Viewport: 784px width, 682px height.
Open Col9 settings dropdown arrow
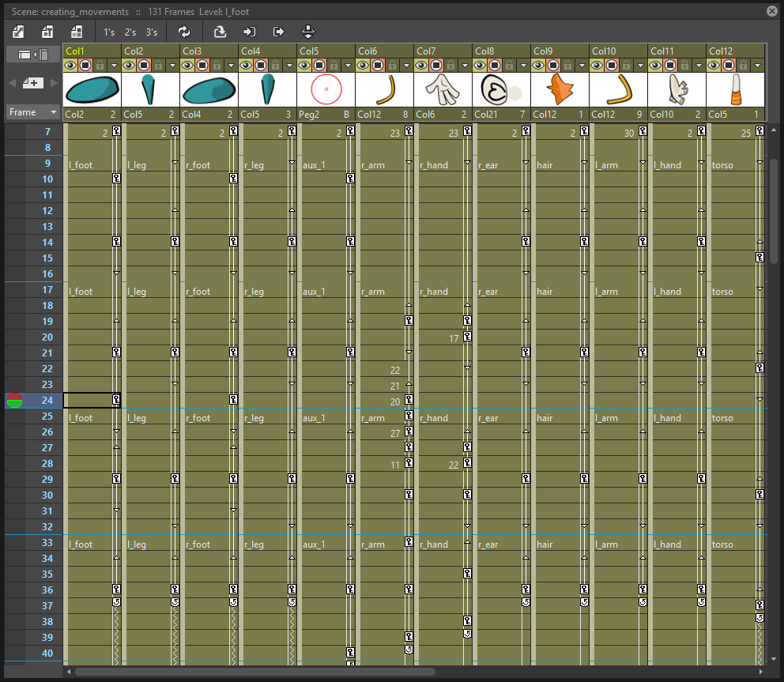click(582, 66)
